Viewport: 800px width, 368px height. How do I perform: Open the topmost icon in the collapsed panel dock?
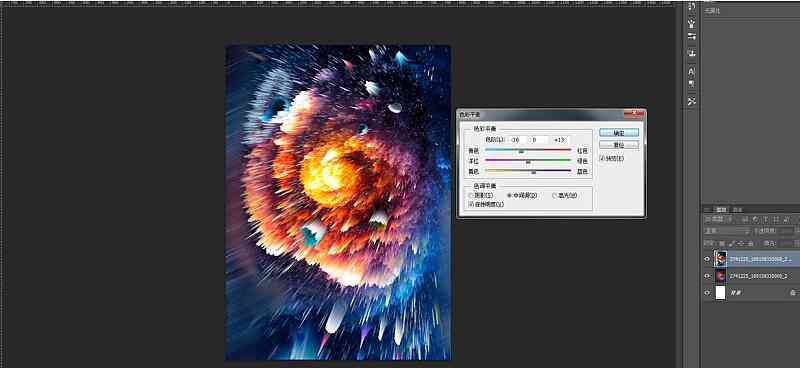click(691, 7)
